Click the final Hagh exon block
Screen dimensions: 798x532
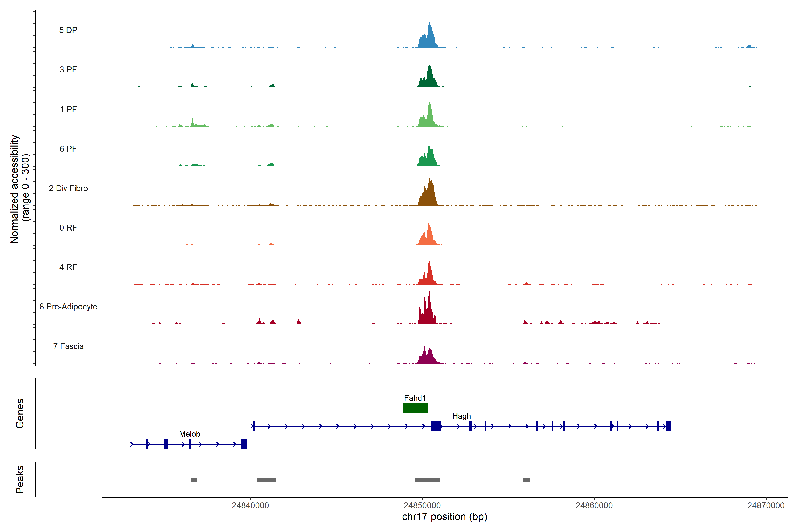click(x=668, y=426)
